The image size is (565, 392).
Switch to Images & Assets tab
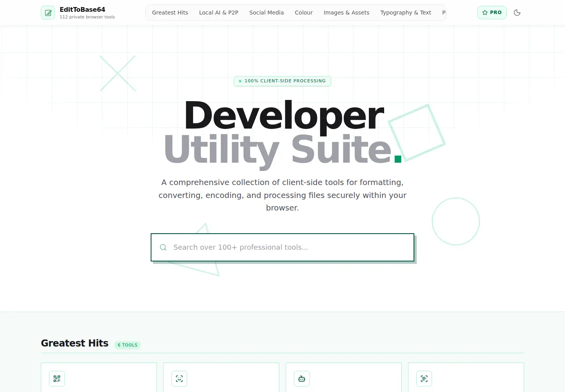coord(346,13)
